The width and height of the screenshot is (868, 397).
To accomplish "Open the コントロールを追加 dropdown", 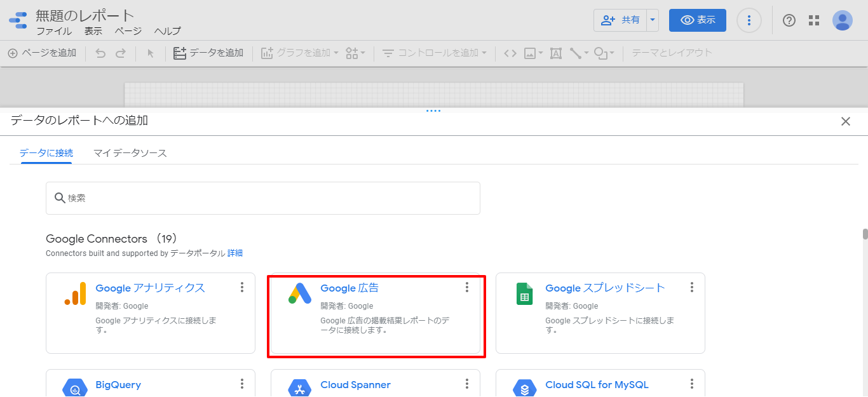I will click(x=435, y=53).
